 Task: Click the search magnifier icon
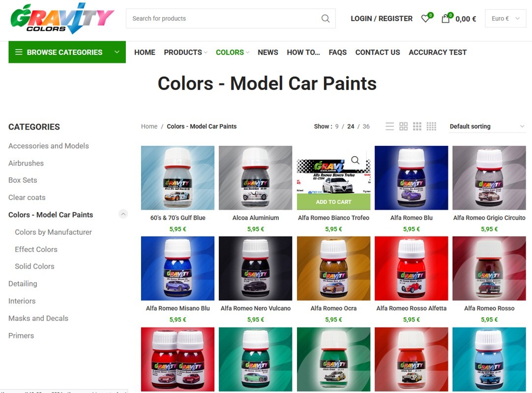[325, 18]
